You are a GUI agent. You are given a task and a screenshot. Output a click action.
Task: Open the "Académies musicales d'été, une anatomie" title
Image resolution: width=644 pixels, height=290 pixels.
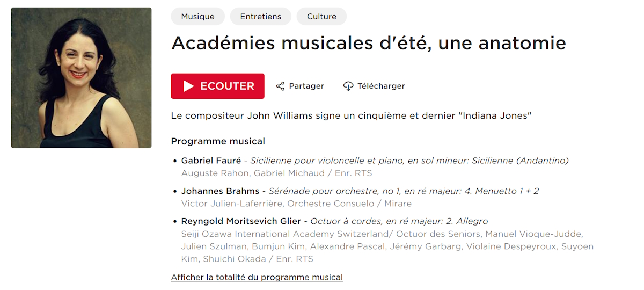[x=368, y=43]
